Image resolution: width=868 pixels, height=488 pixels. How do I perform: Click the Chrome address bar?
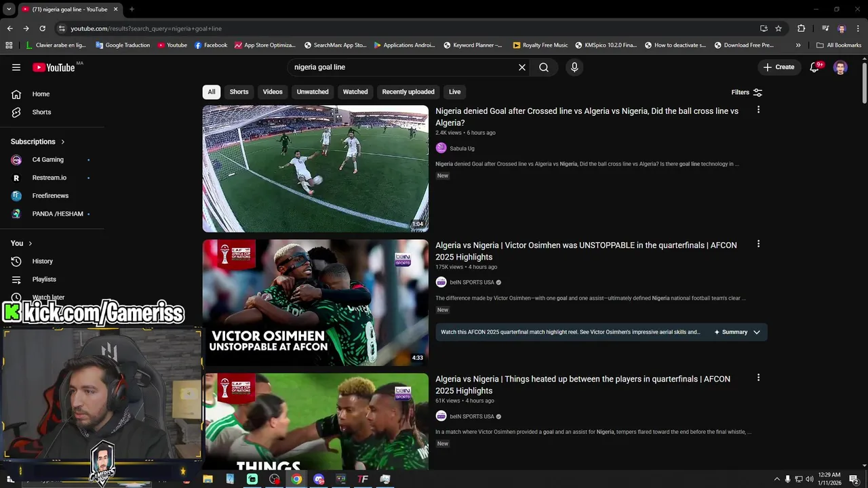click(407, 28)
